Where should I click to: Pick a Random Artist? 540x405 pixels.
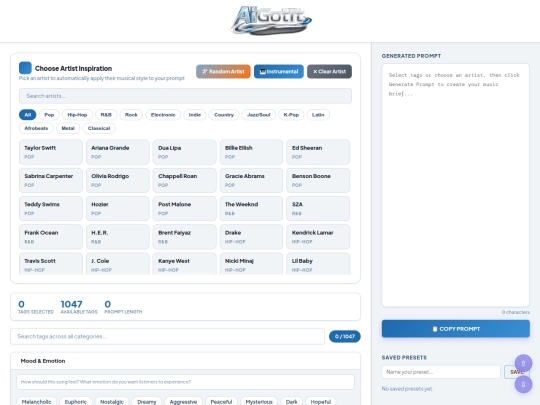[x=223, y=72]
